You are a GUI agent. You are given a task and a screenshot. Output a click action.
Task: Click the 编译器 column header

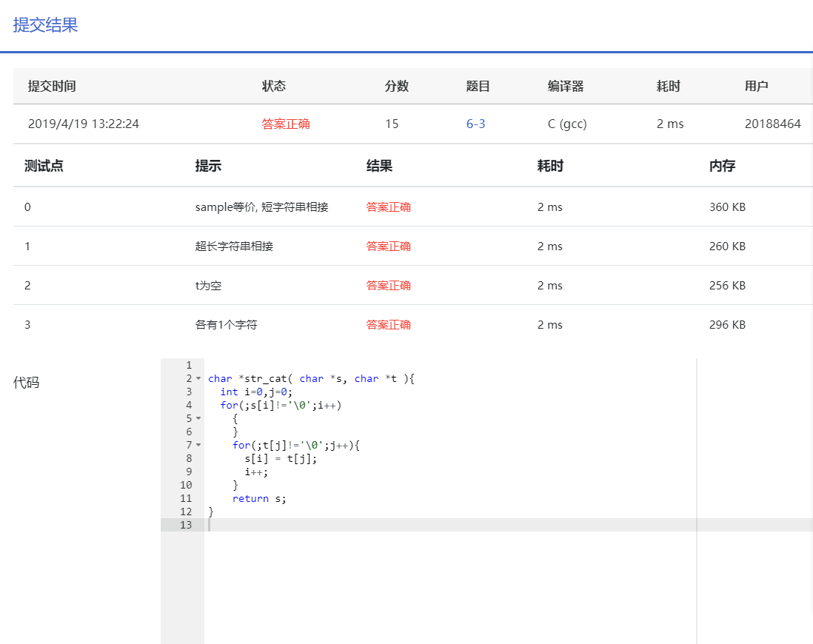pos(566,86)
